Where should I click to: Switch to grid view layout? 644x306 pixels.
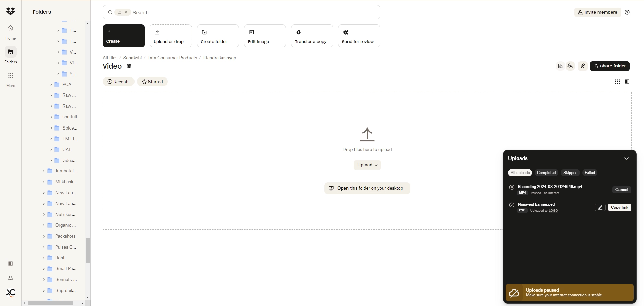pos(618,82)
